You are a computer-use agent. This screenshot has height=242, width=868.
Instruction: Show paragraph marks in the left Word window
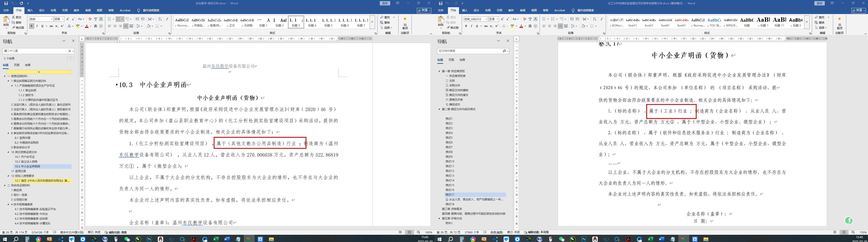(167, 19)
